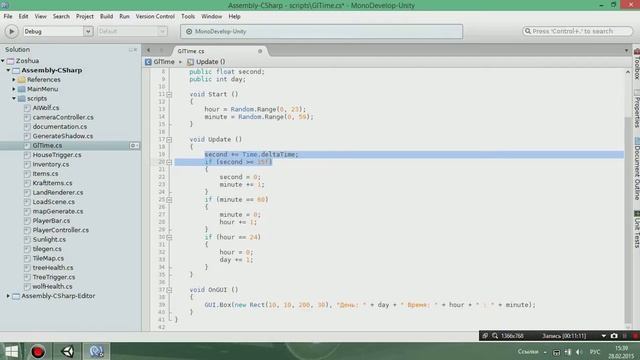
Task: Click the Assembly-CSharp project icon
Action: point(16,70)
